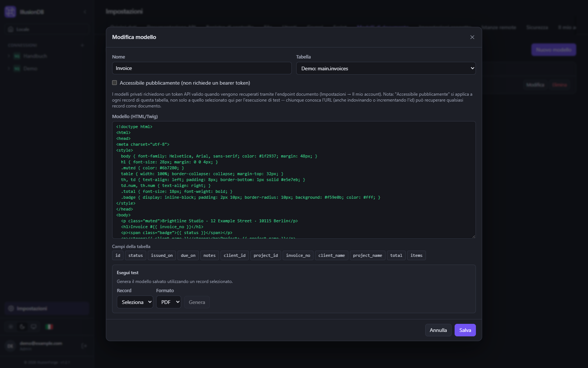Insert the items field chip
588x368 pixels.
416,255
